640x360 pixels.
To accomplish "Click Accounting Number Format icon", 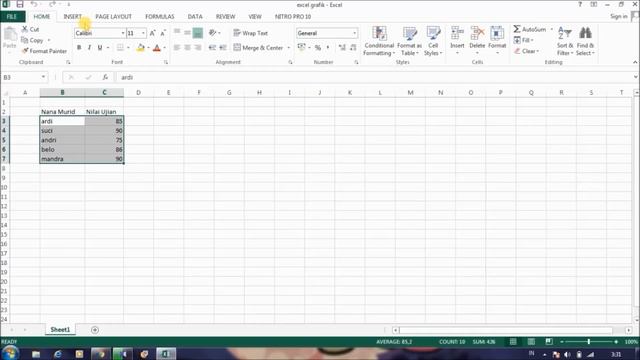I will tap(302, 48).
